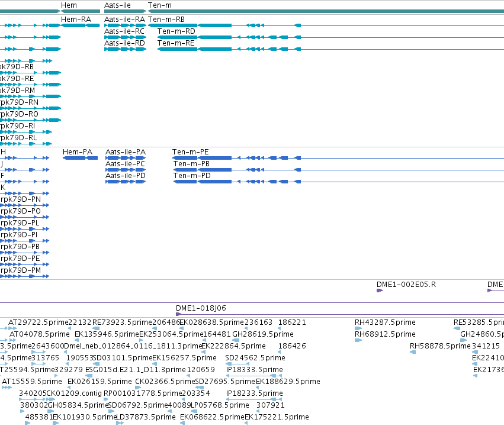Click transcript Aats-ile-RC label
This screenshot has width=504, height=426.
(x=124, y=31)
